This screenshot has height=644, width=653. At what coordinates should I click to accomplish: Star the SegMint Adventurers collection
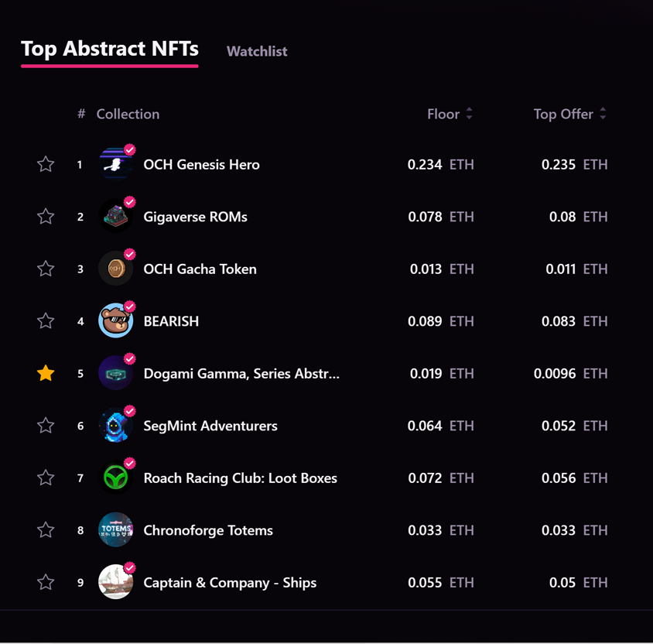tap(46, 426)
